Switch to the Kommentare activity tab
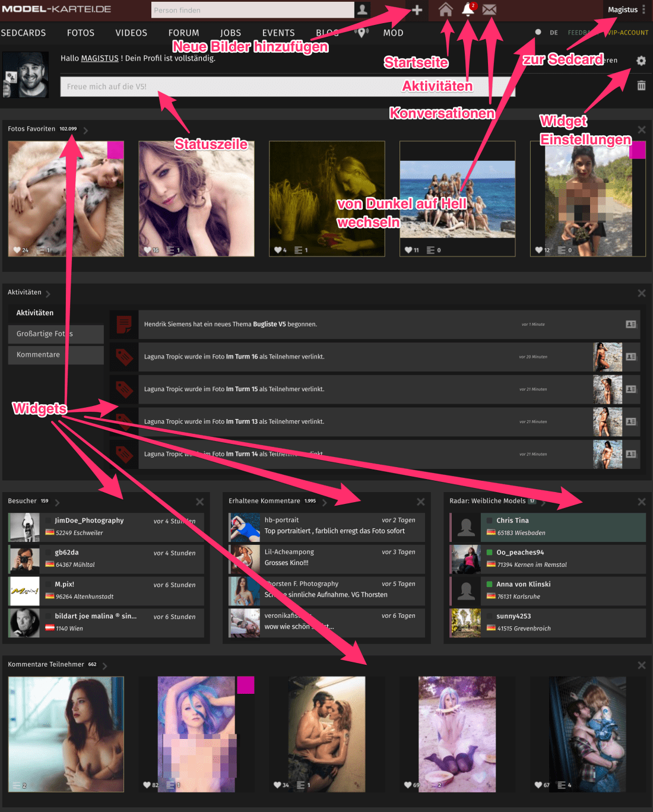The width and height of the screenshot is (653, 812). [56, 355]
